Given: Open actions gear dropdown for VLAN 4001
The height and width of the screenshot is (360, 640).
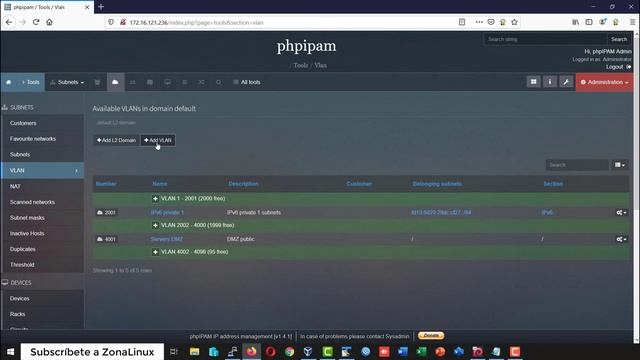Looking at the screenshot, I should 621,239.
